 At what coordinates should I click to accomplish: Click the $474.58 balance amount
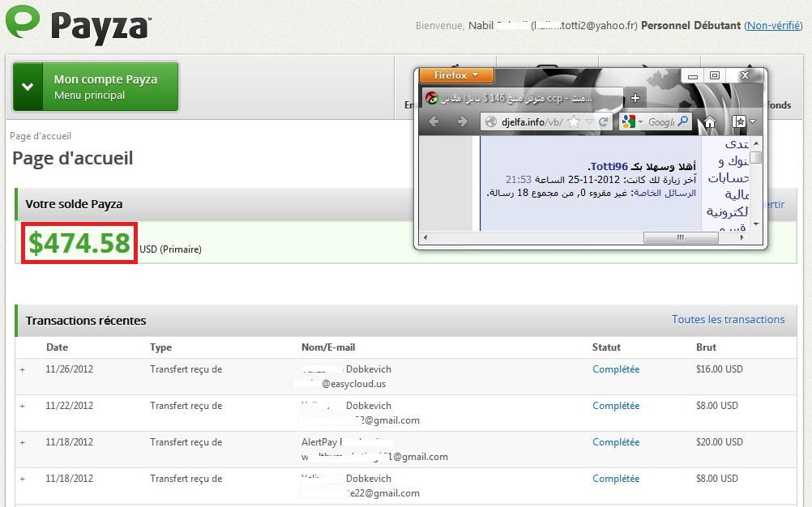coord(79,243)
